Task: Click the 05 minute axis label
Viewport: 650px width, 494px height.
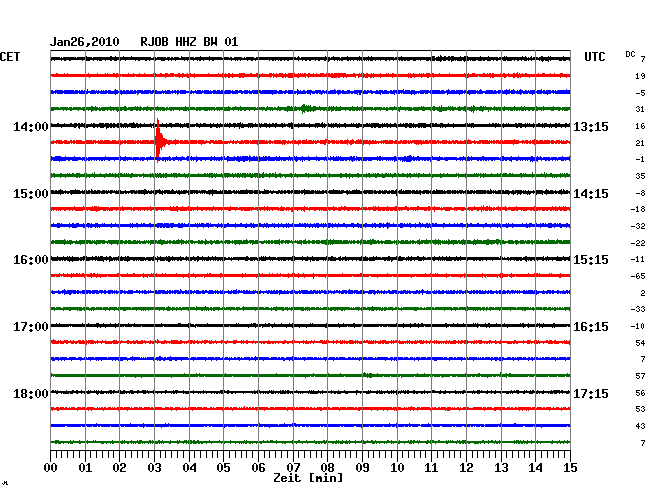Action: click(223, 467)
